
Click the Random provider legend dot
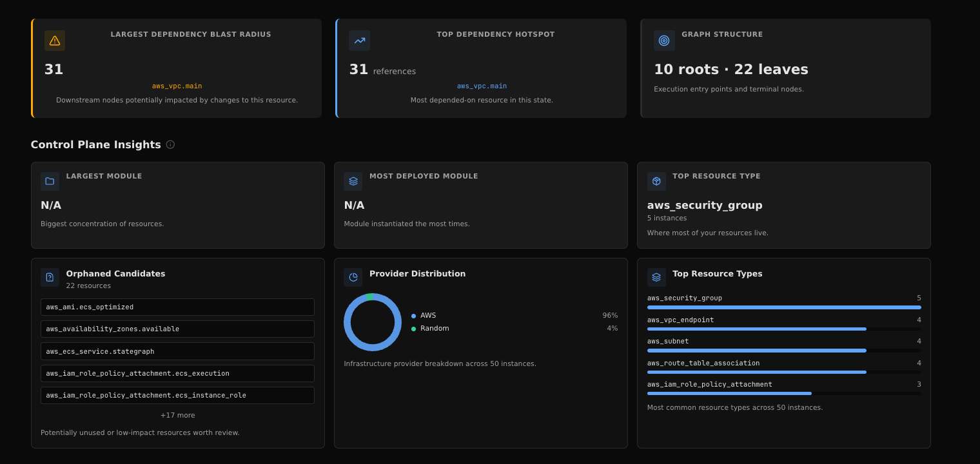(x=414, y=329)
